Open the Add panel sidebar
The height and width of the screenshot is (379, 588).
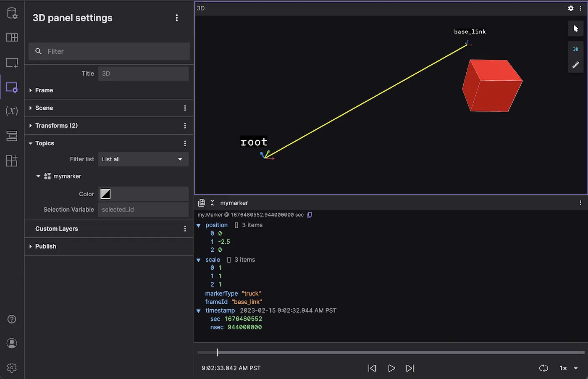click(12, 62)
